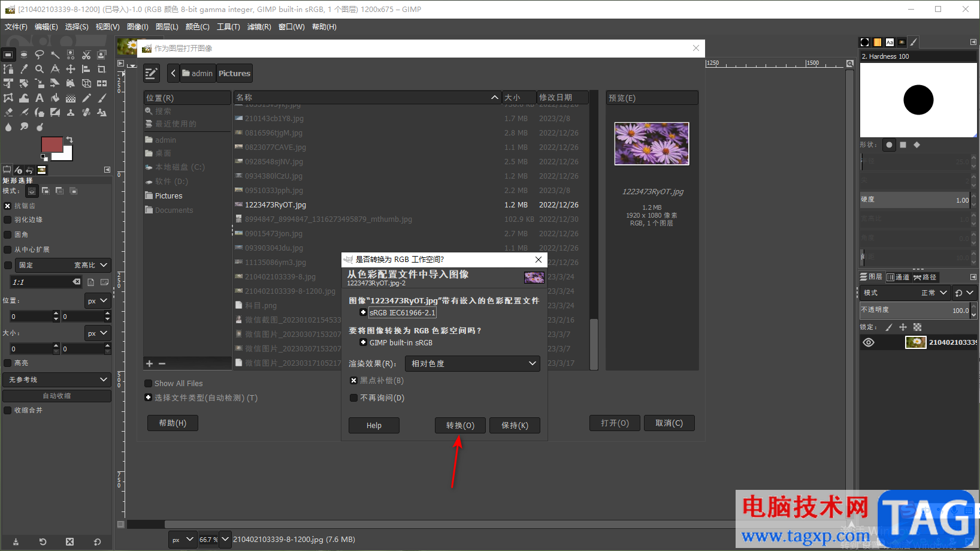The width and height of the screenshot is (980, 551).
Task: Open the no guides dropdown
Action: tap(57, 380)
